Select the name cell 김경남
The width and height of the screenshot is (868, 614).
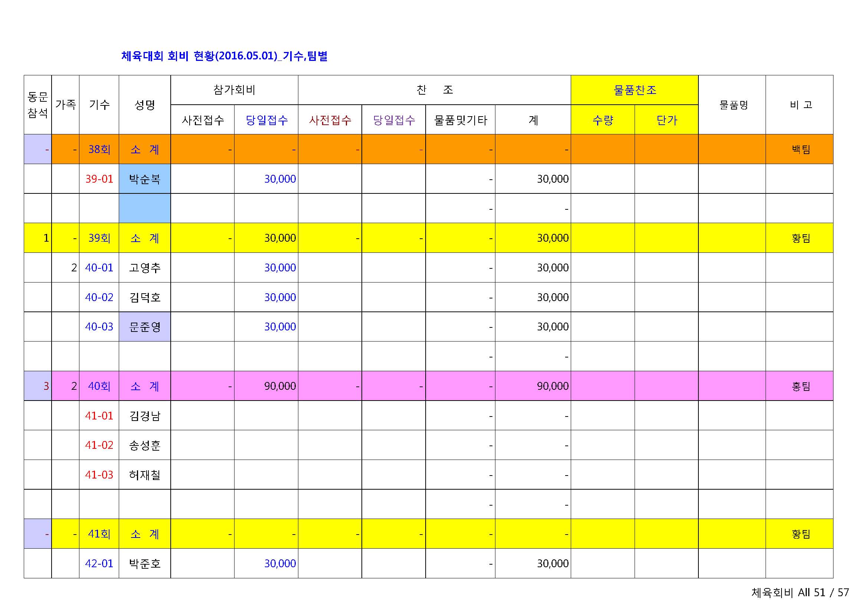click(x=145, y=415)
